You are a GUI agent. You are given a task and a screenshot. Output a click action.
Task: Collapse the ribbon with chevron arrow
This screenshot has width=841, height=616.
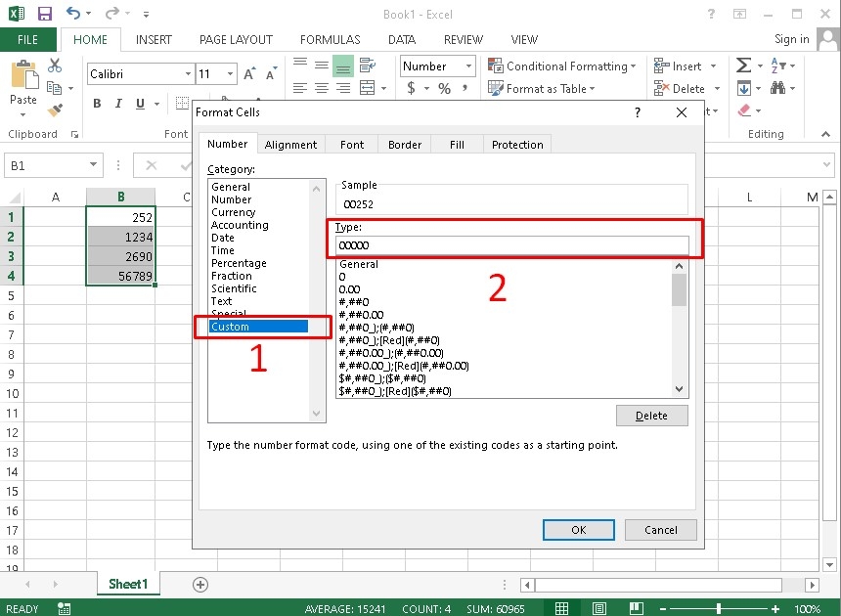[825, 134]
